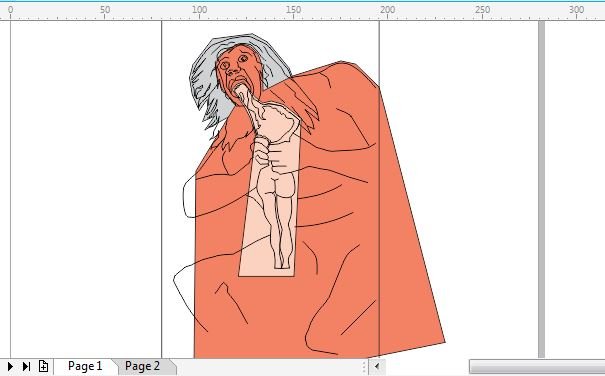Viewport: 605px width, 376px height.
Task: Click the page tabs splitter handle
Action: click(363, 367)
